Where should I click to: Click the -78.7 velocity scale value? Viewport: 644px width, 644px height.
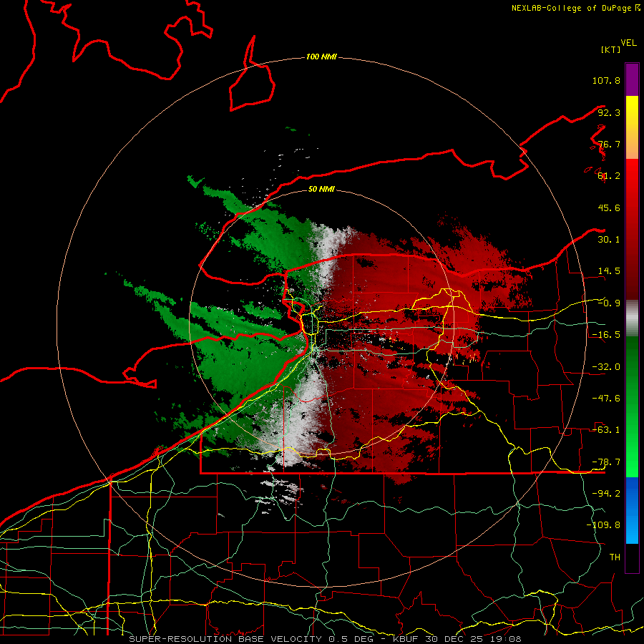point(606,462)
